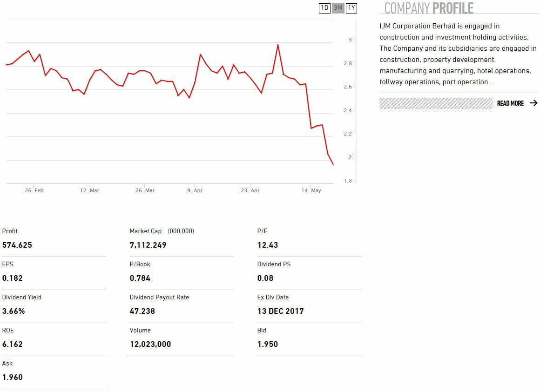Viewport: 540px width, 392px height.
Task: Click the price peak near 3 on chart
Action: (278, 45)
